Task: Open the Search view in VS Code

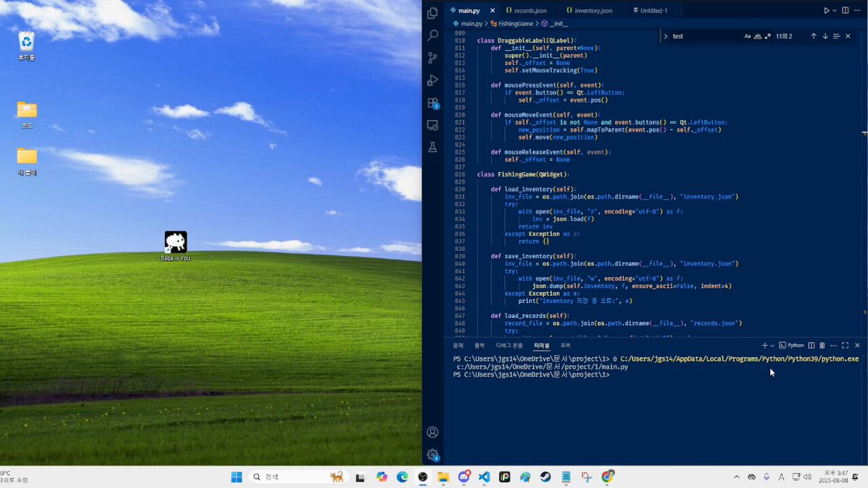Action: (433, 35)
